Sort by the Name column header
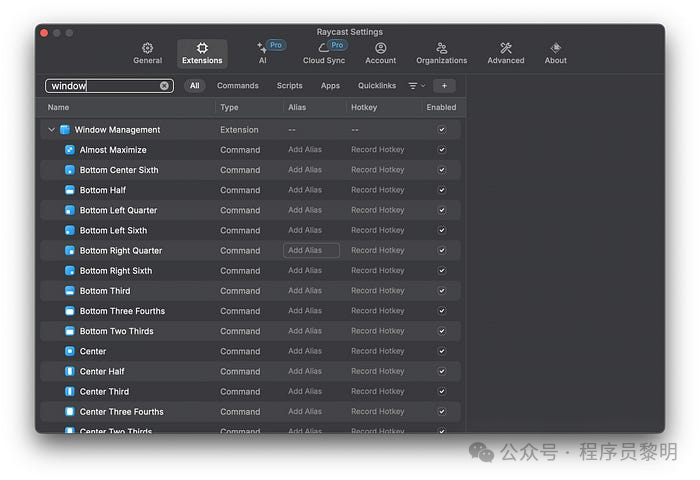This screenshot has height=480, width=700. click(58, 107)
